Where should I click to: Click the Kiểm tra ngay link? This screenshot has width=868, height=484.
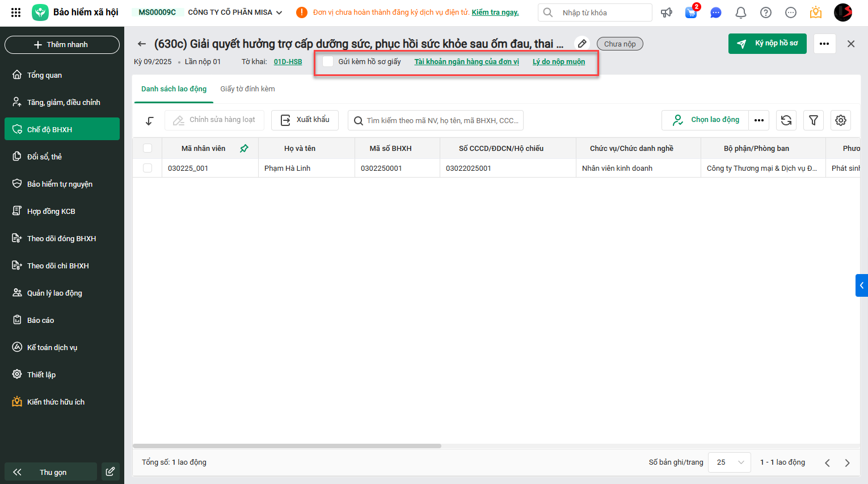click(x=495, y=12)
